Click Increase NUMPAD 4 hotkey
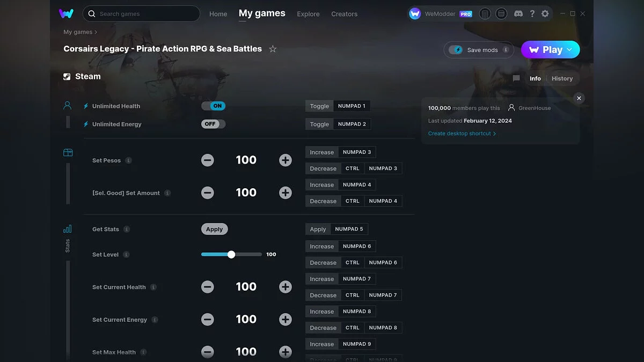 341,184
